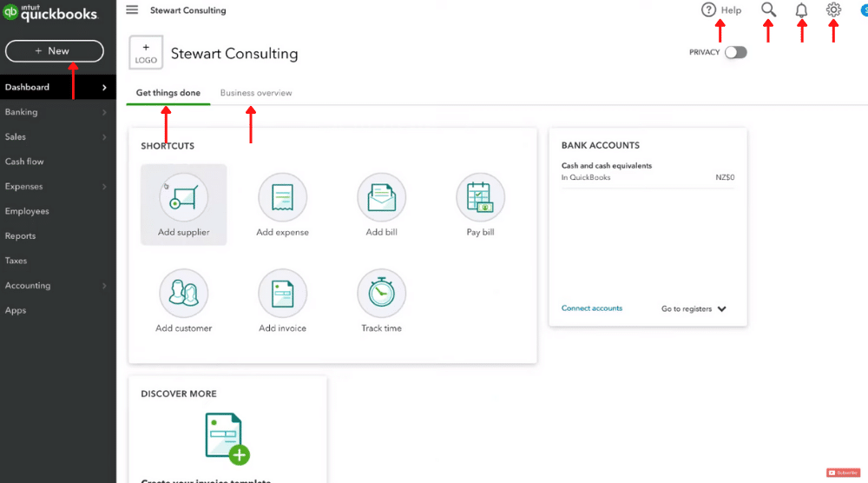868x483 pixels.
Task: Click the + New button
Action: pyautogui.click(x=54, y=51)
